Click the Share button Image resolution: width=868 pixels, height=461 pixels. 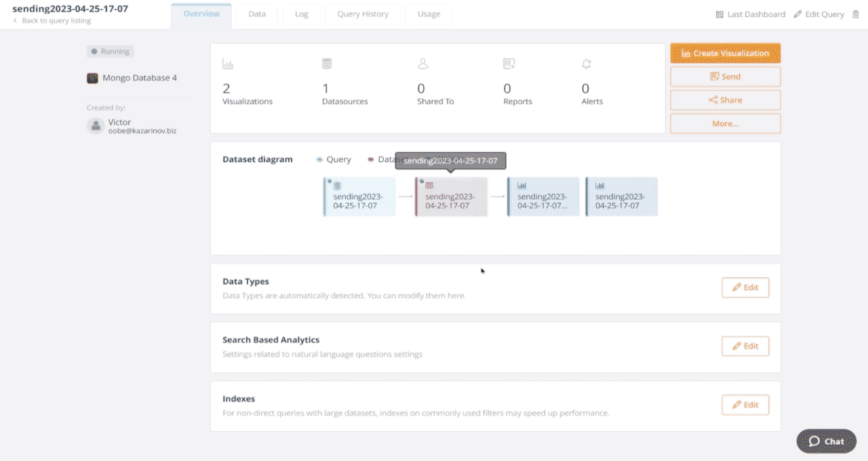[725, 100]
